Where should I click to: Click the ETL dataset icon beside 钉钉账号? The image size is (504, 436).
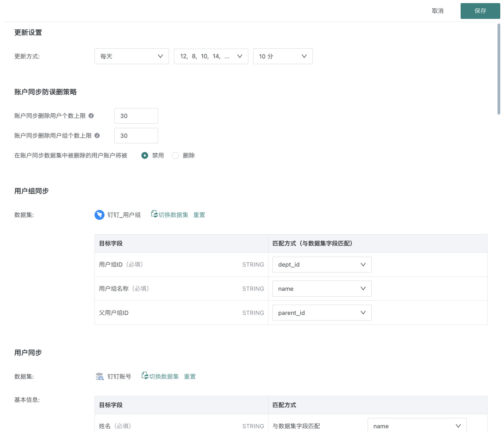99,377
